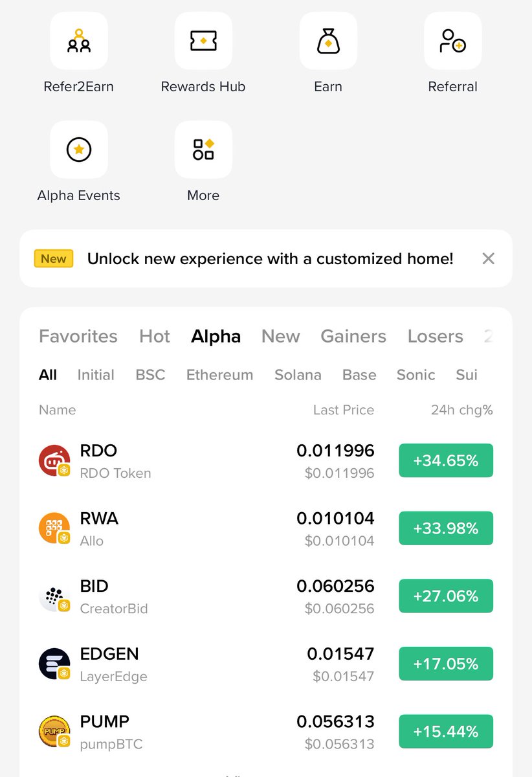Screen dimensions: 532x777
Task: Tap the PUMP coin logo
Action: [54, 732]
